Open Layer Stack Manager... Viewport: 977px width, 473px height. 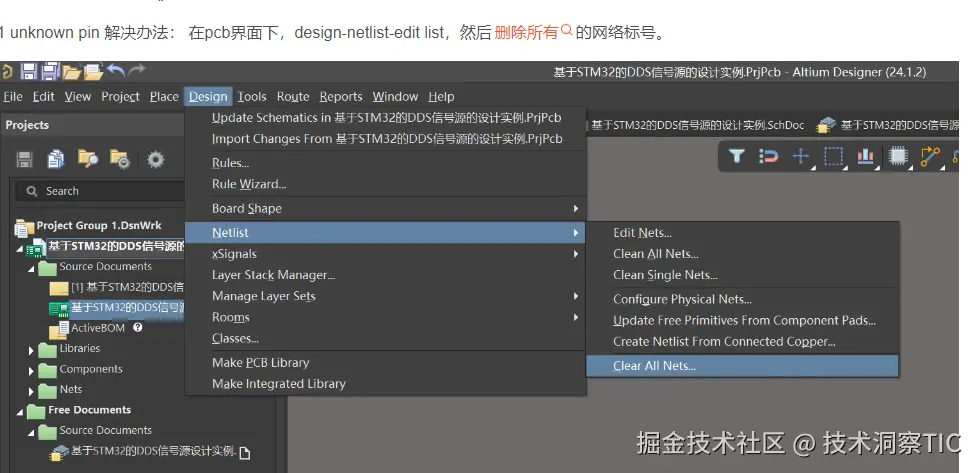click(386, 275)
